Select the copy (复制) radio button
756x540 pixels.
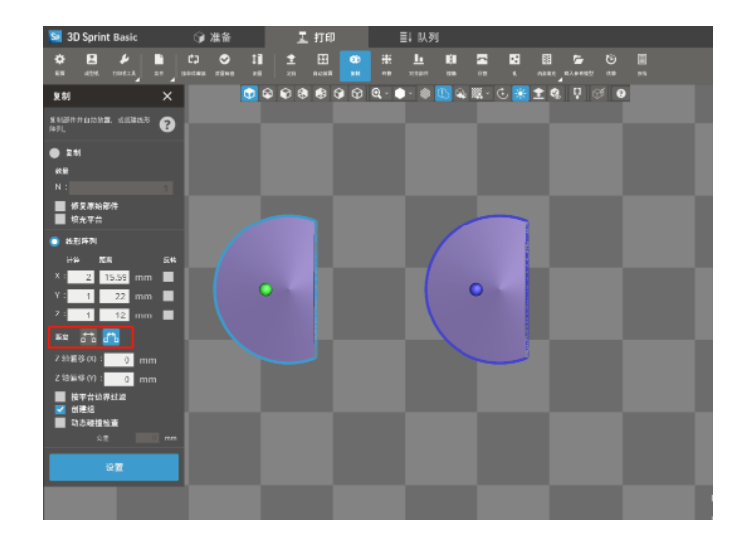point(54,153)
